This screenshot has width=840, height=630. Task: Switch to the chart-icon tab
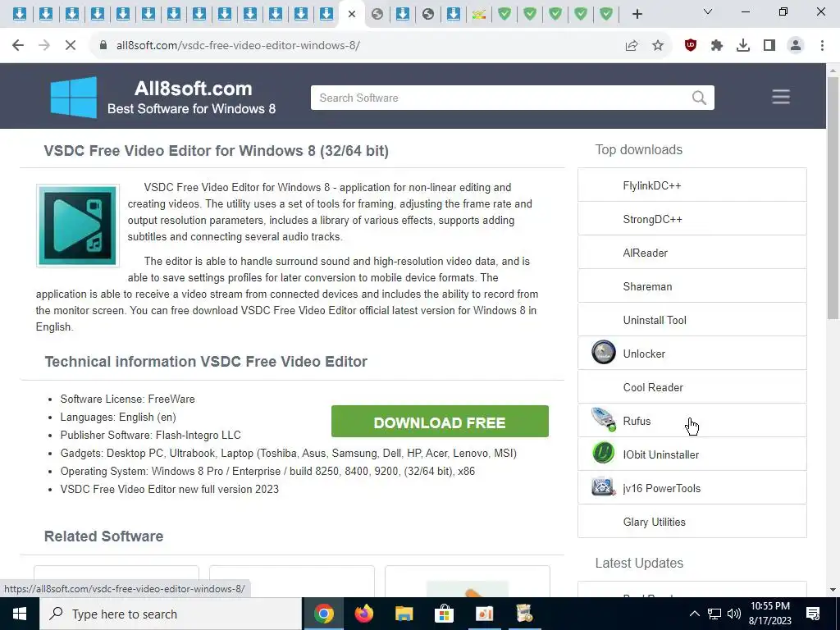[479, 14]
